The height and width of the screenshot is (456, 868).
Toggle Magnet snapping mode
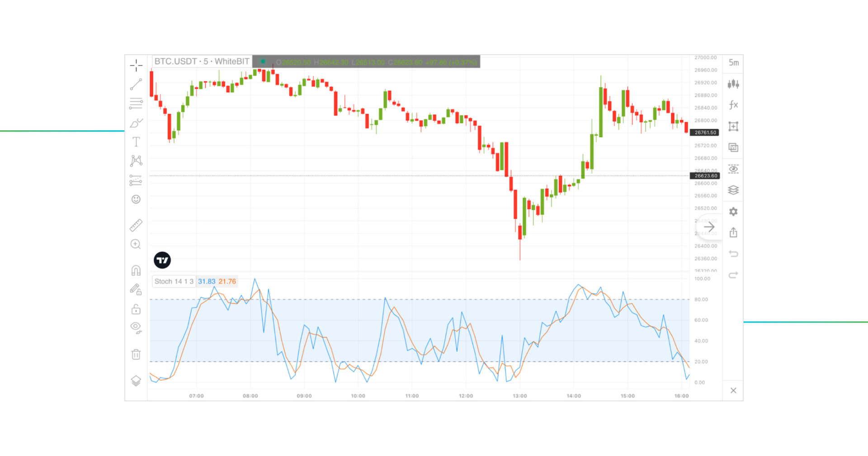[x=136, y=269]
